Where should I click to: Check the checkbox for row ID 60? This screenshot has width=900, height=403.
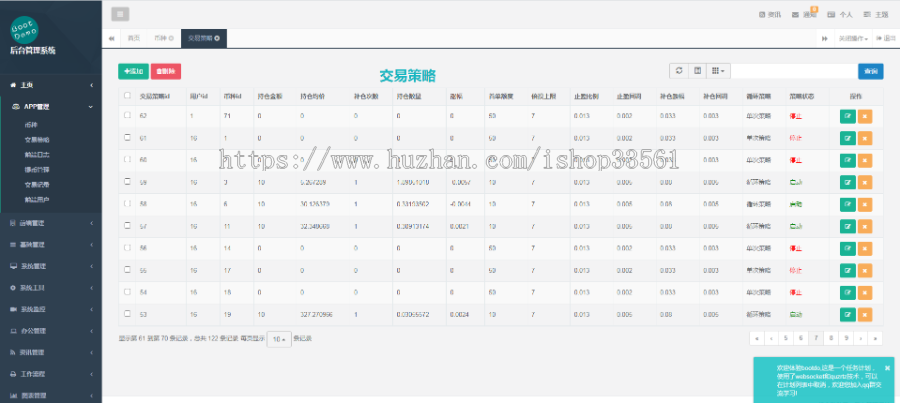(127, 160)
